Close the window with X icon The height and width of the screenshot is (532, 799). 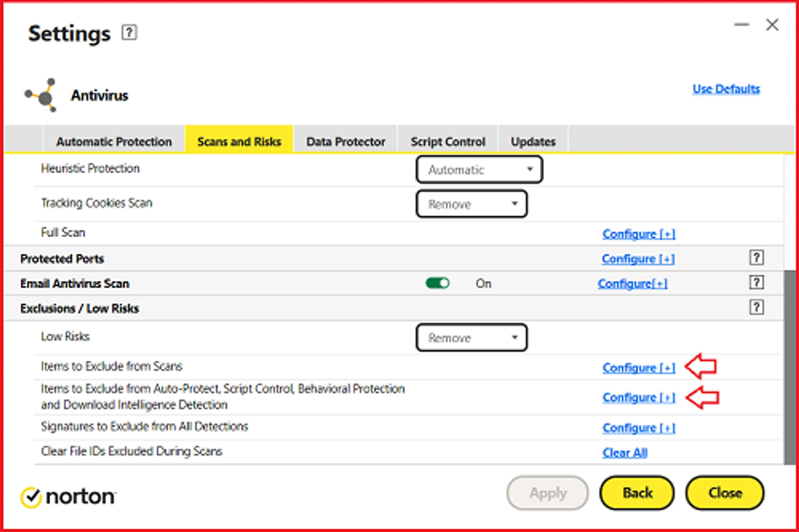(x=772, y=25)
